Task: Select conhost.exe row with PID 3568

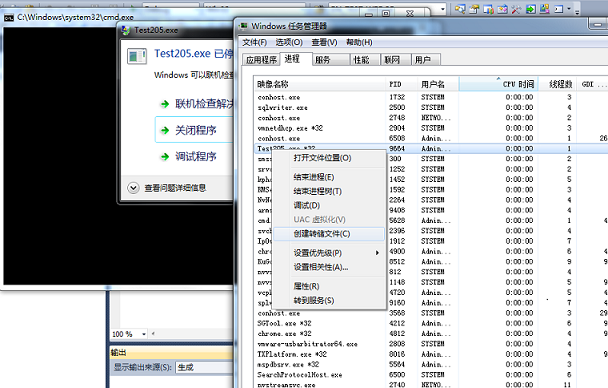Action: tap(431, 313)
